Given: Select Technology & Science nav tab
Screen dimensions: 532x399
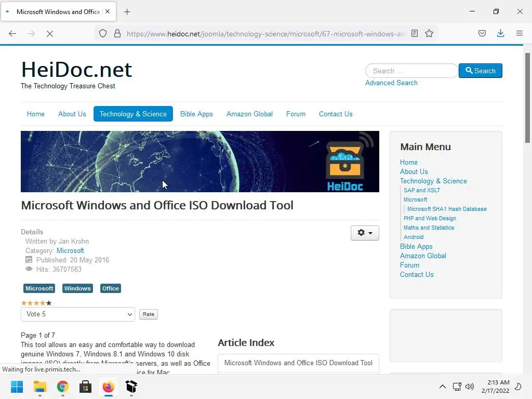Looking at the screenshot, I should pos(133,114).
